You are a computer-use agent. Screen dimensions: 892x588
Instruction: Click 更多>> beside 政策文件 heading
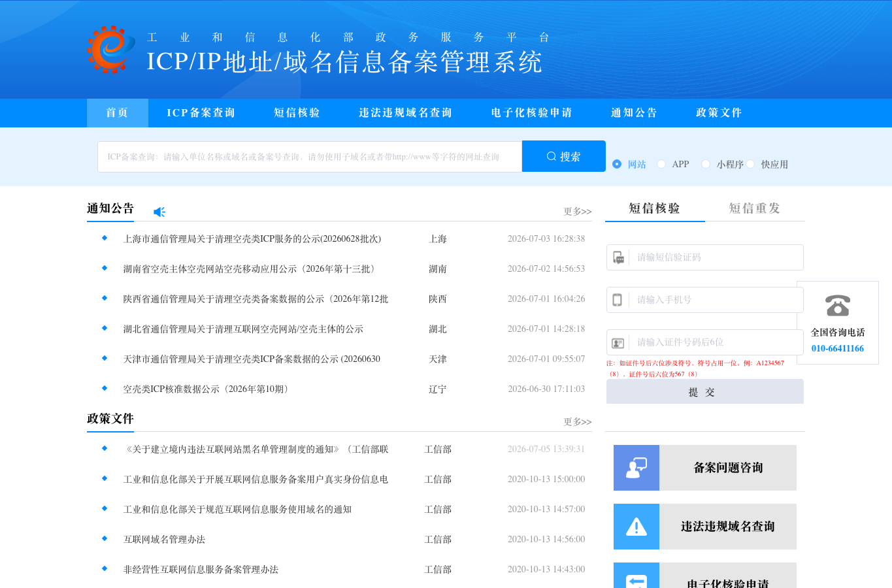578,422
